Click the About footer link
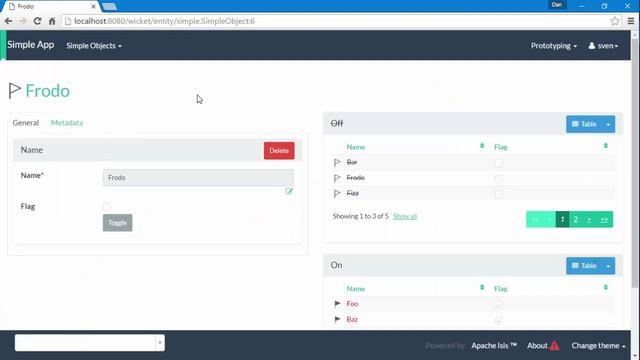 click(x=537, y=346)
